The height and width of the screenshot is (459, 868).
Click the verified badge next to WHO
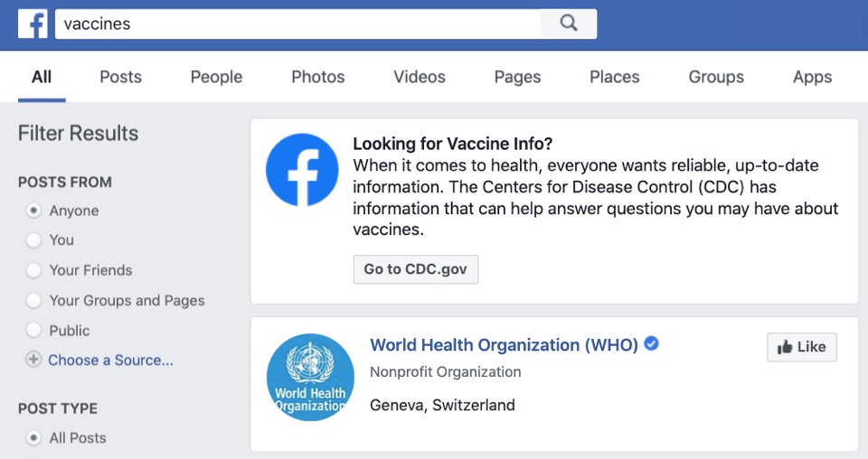click(652, 343)
